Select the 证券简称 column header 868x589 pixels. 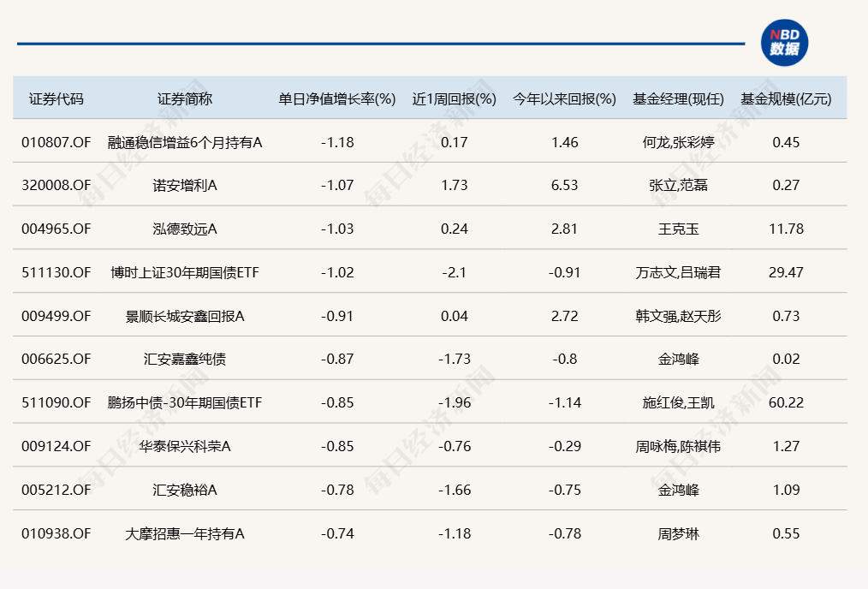[x=185, y=98]
